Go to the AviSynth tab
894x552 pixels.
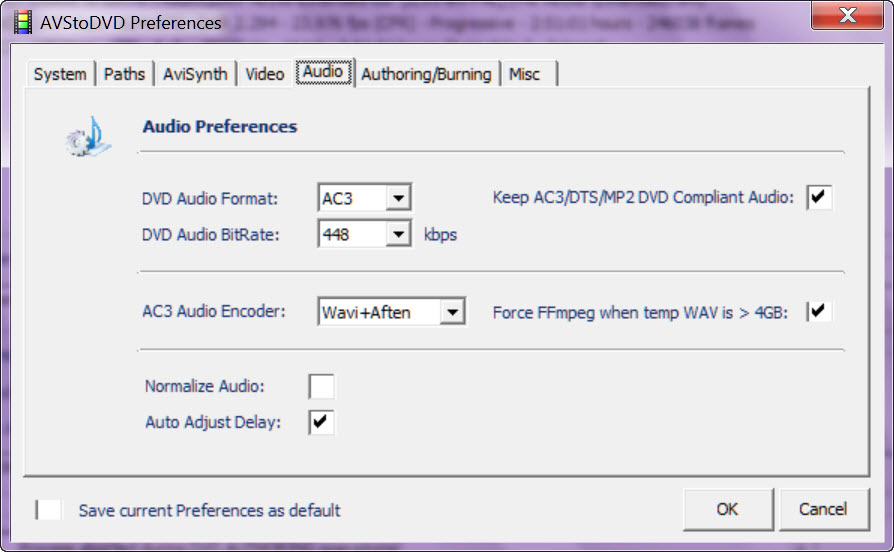click(x=196, y=74)
